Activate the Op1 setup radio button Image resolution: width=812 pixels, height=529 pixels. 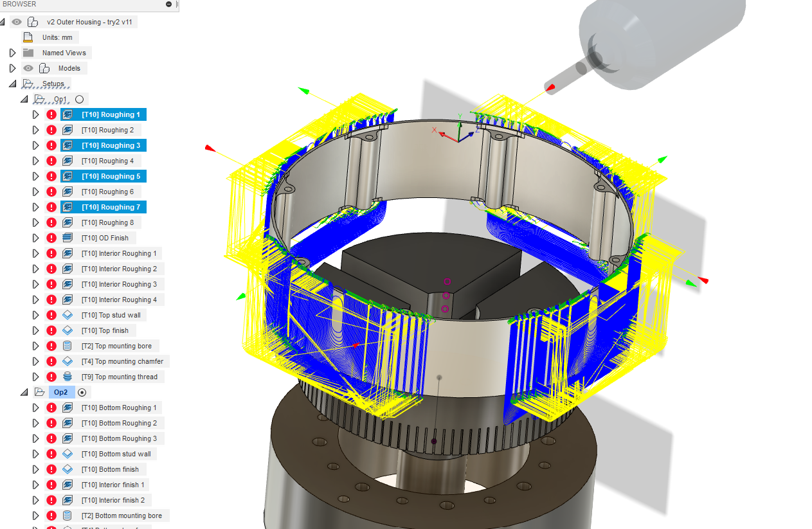click(x=80, y=100)
